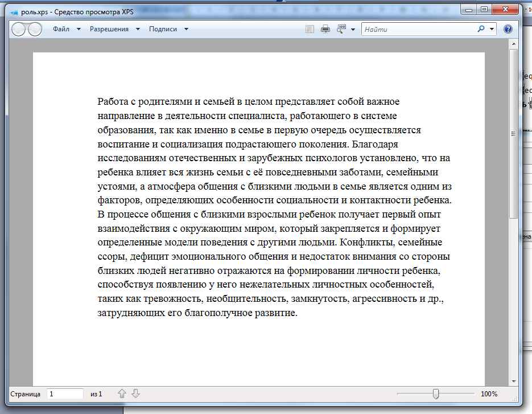This screenshot has width=532, height=414.
Task: Click the Back navigation round button
Action: click(19, 29)
